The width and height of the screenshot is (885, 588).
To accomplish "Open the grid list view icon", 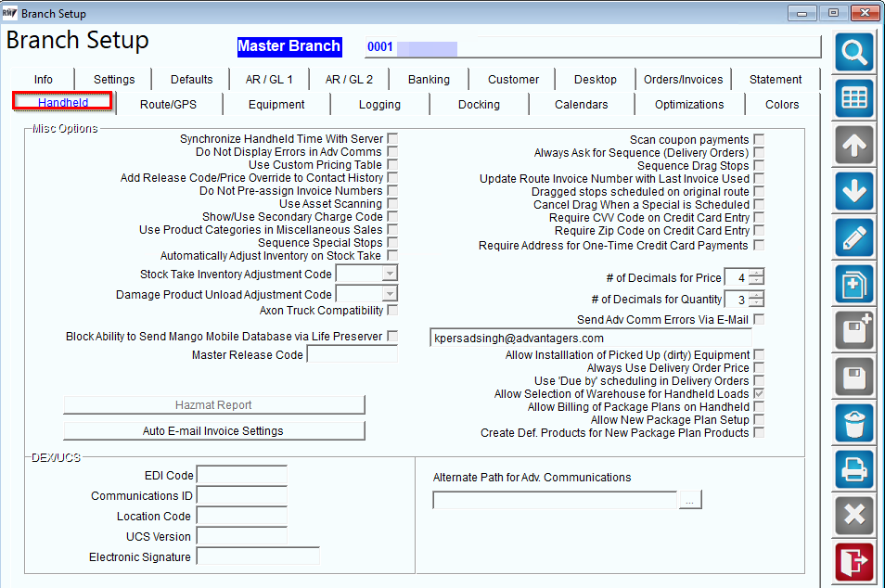I will [x=854, y=98].
